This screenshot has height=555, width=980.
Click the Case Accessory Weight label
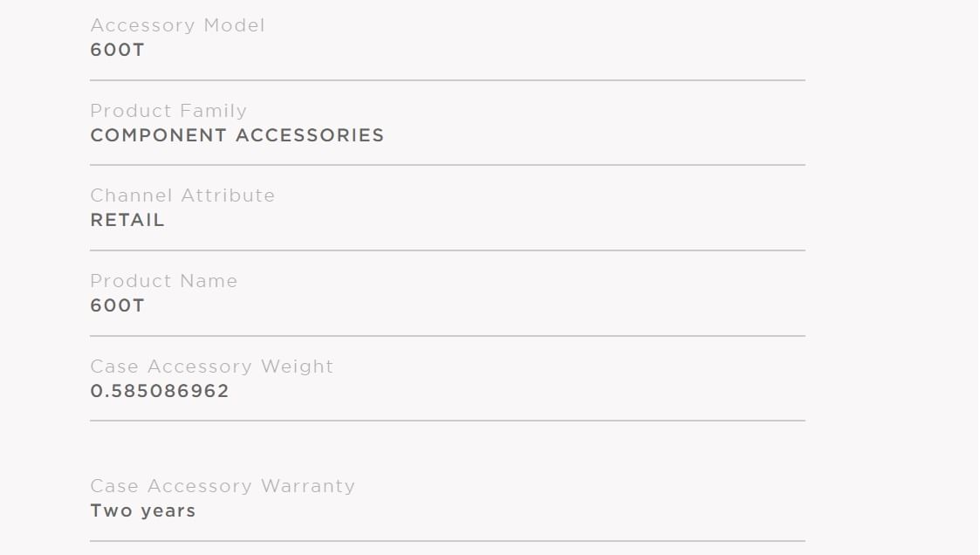[x=212, y=367]
